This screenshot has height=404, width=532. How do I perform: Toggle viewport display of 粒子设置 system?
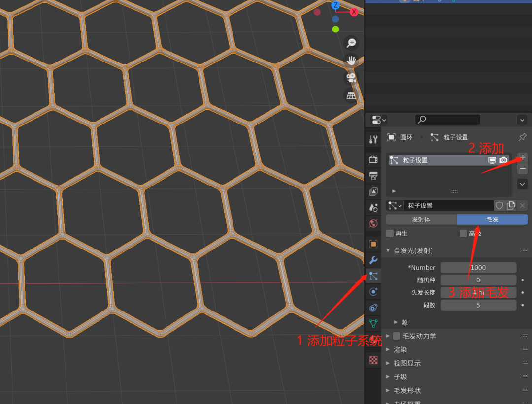(492, 160)
